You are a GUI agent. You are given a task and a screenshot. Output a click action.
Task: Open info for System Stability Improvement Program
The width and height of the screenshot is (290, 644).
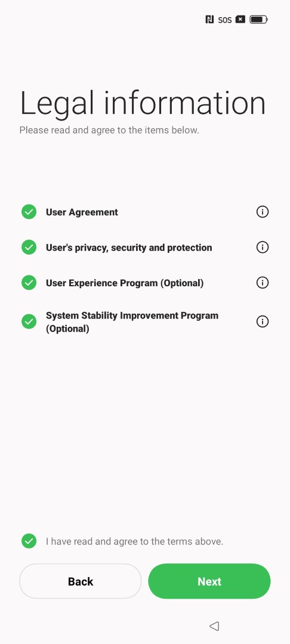262,321
